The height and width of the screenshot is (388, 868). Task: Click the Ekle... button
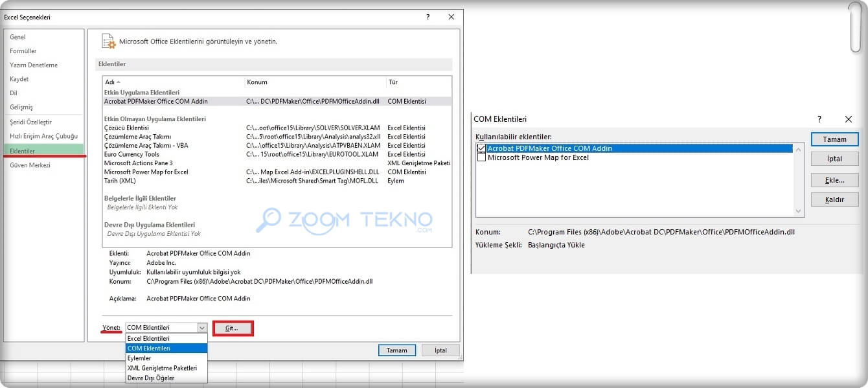pyautogui.click(x=834, y=180)
